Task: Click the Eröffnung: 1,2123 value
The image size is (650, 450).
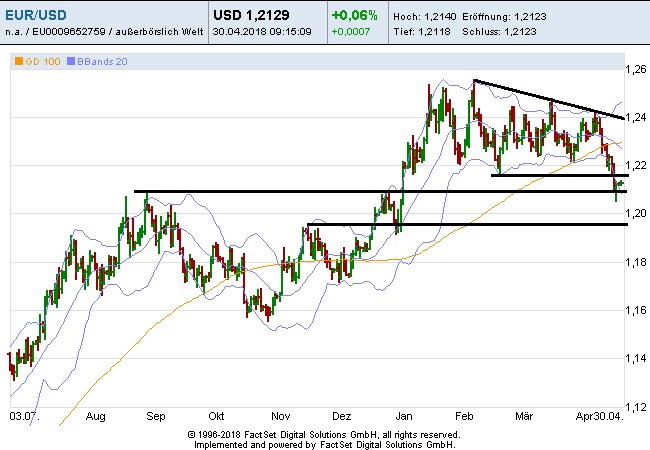Action: [504, 17]
